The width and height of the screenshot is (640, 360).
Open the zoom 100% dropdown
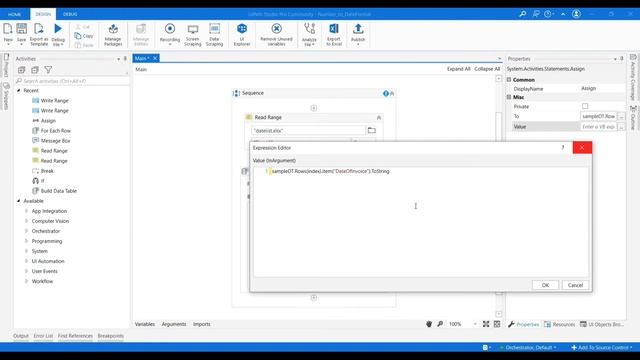[x=475, y=324]
